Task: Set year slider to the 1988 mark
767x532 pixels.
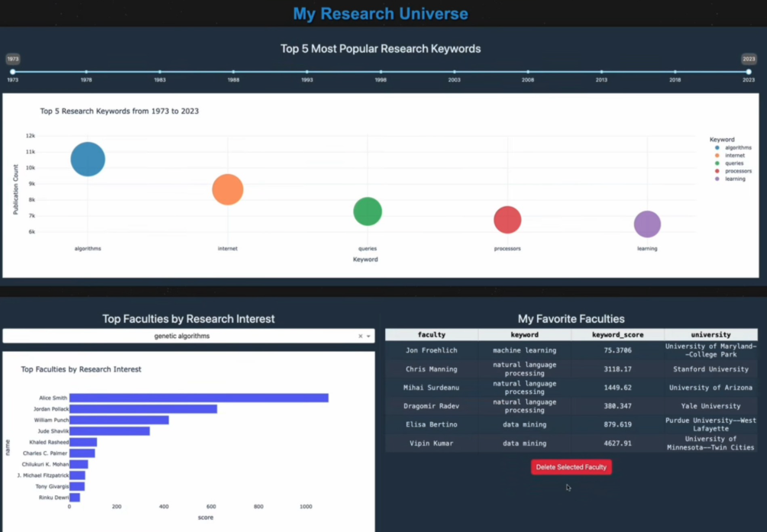Action: point(233,72)
